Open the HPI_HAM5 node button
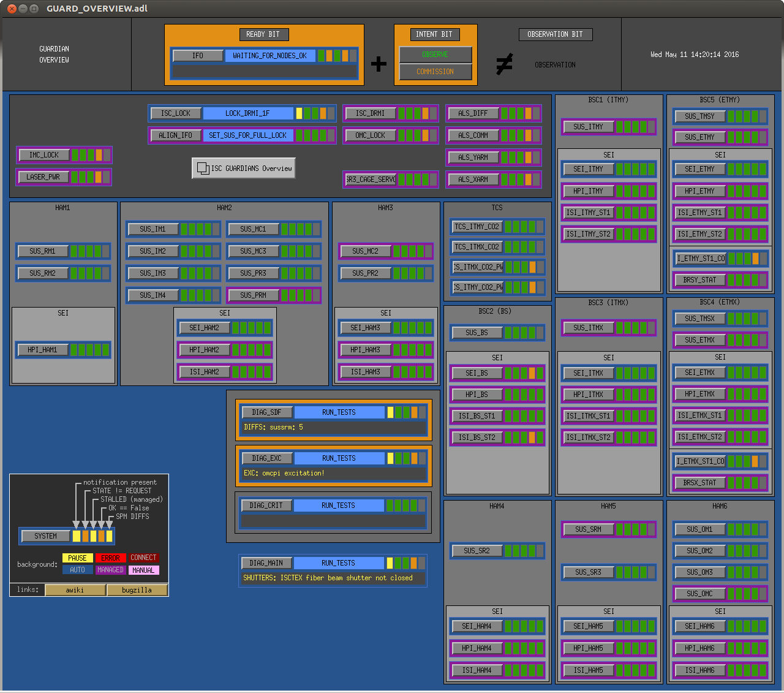This screenshot has width=784, height=693. point(589,648)
